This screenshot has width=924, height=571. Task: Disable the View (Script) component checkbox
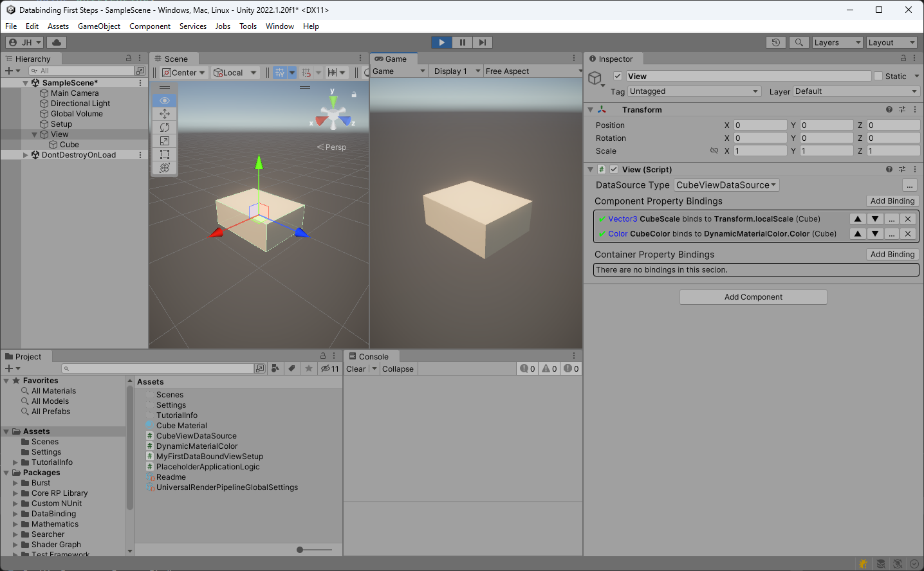(614, 169)
